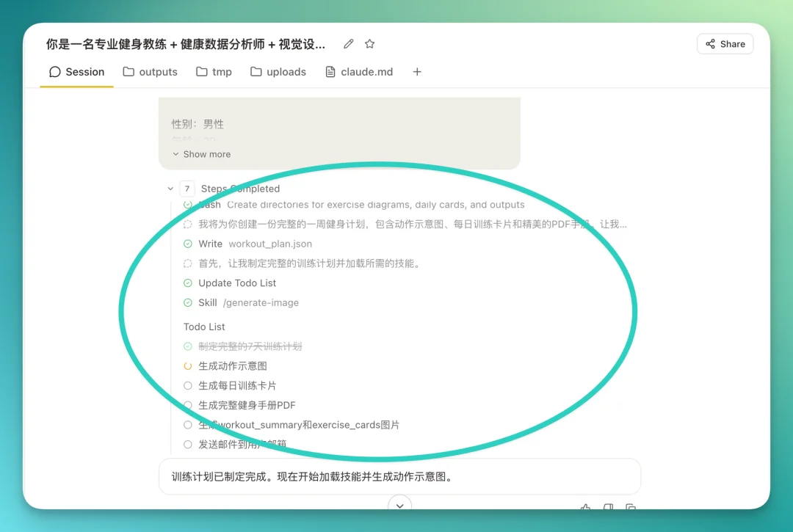The image size is (793, 532).
Task: Click the file icon next to claude.md
Action: [330, 71]
